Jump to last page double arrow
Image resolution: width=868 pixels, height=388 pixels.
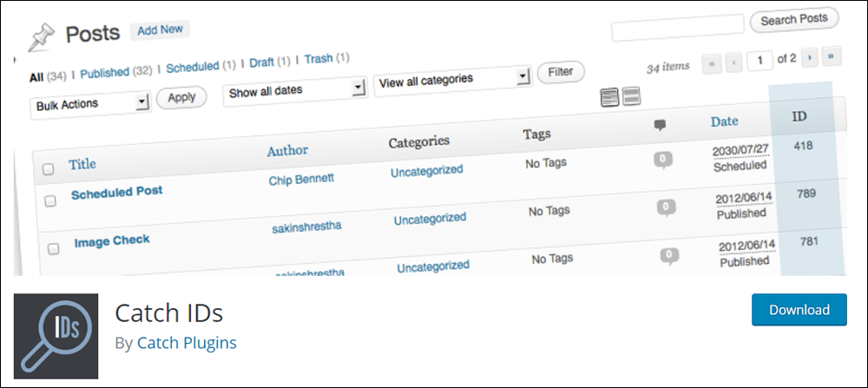832,56
